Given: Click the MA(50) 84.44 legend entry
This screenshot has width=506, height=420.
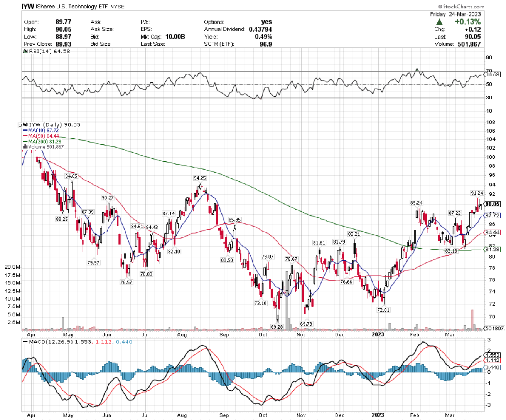Looking at the screenshot, I should coord(41,136).
